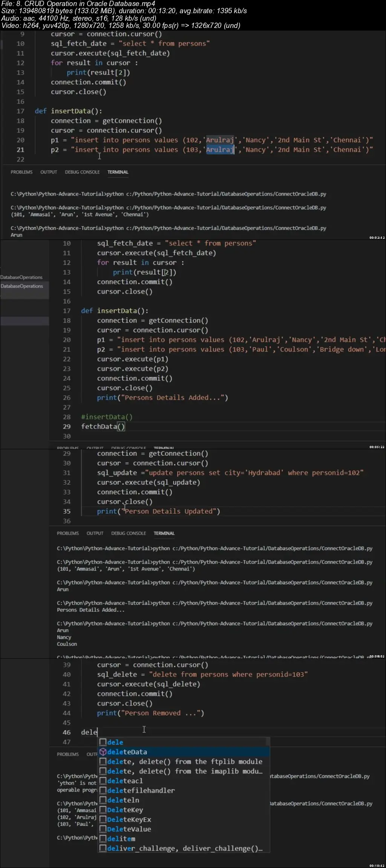The height and width of the screenshot is (868, 386).
Task: Select the TERMINAL tab below line 36
Action: point(164,533)
